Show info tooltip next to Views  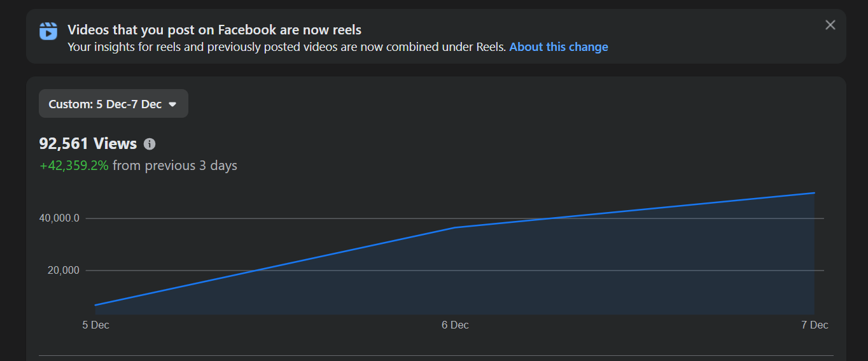[150, 144]
